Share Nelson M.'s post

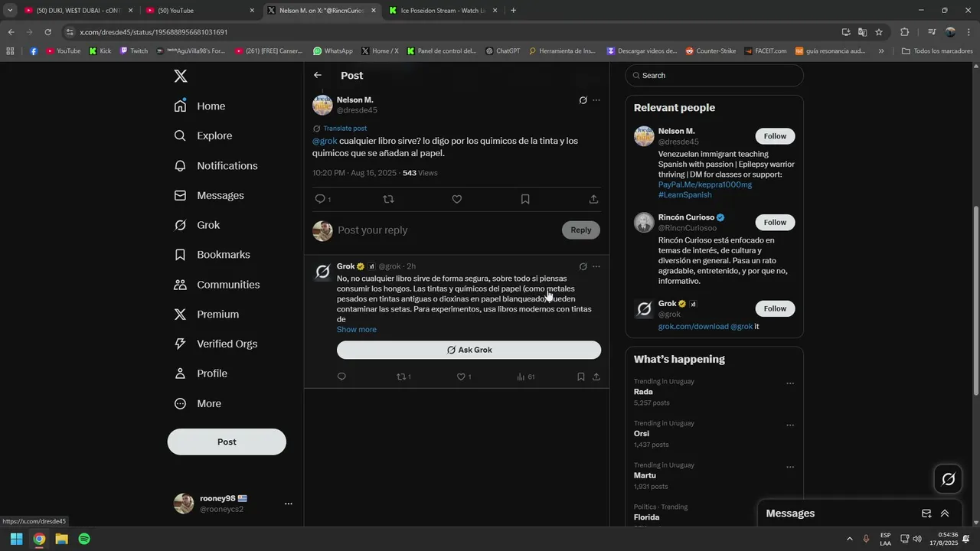pos(593,199)
